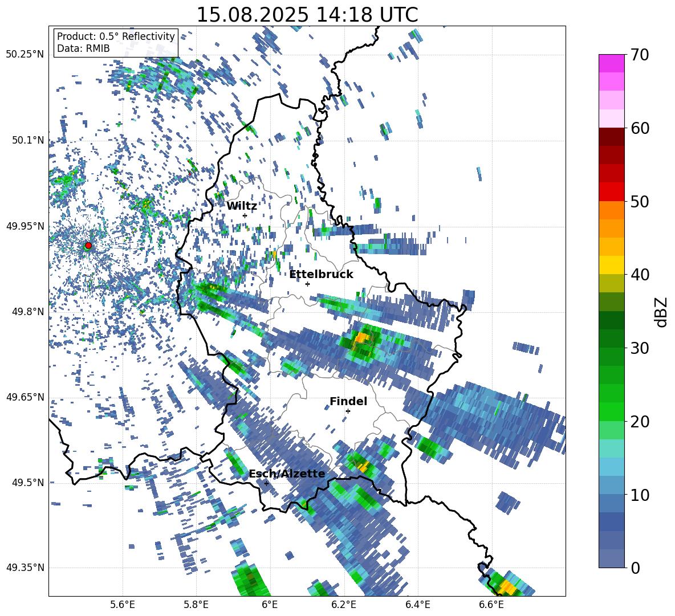675x616 pixels.
Task: Click the colorbar tick label 10
Action: coord(640,495)
